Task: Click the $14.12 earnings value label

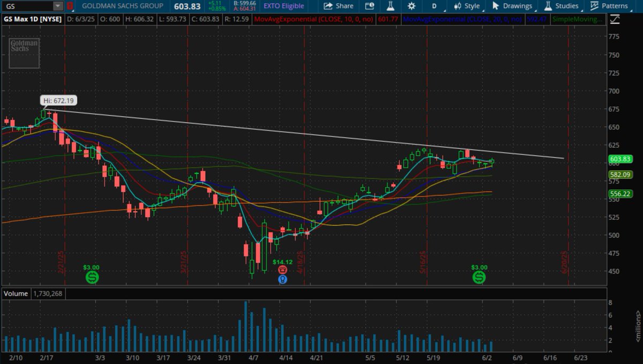Action: (282, 262)
